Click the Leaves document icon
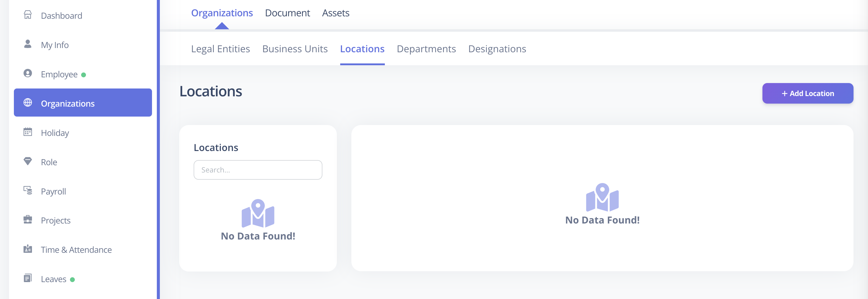Image resolution: width=868 pixels, height=299 pixels. coord(28,278)
